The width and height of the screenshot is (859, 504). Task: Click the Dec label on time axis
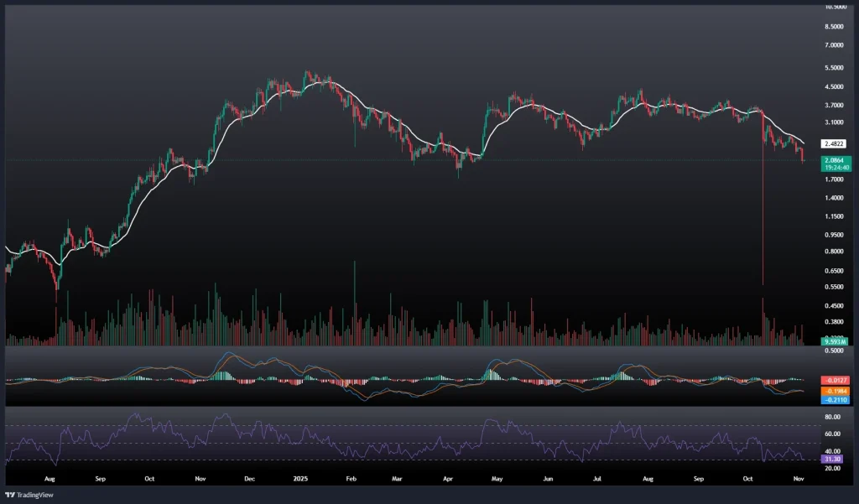[x=249, y=480]
